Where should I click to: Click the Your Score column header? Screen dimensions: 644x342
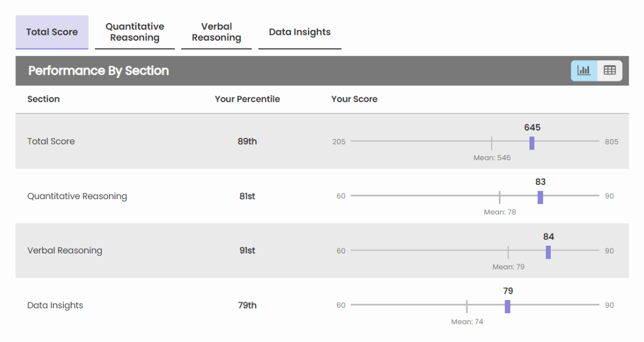coord(354,99)
